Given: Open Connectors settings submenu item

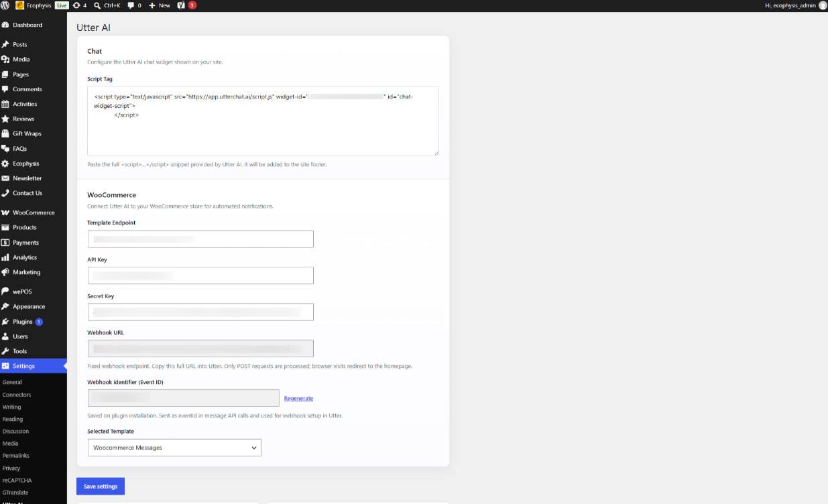Looking at the screenshot, I should [x=17, y=395].
